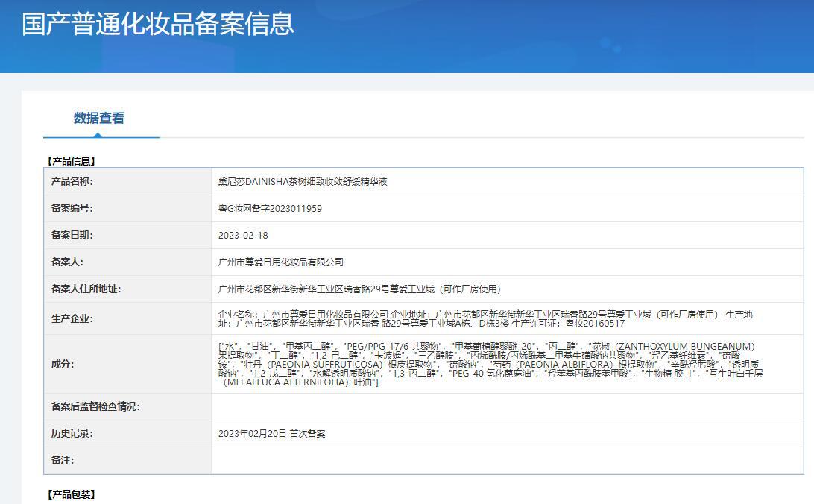The image size is (814, 504).
Task: Select the address value in 备案人住所地址 row
Action: click(x=360, y=289)
